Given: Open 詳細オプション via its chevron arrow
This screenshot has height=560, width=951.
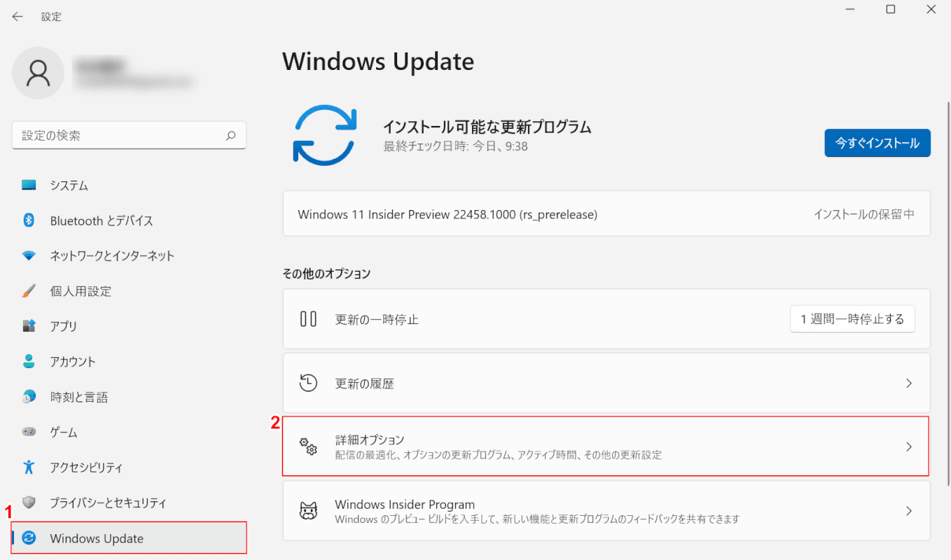Looking at the screenshot, I should 909,447.
